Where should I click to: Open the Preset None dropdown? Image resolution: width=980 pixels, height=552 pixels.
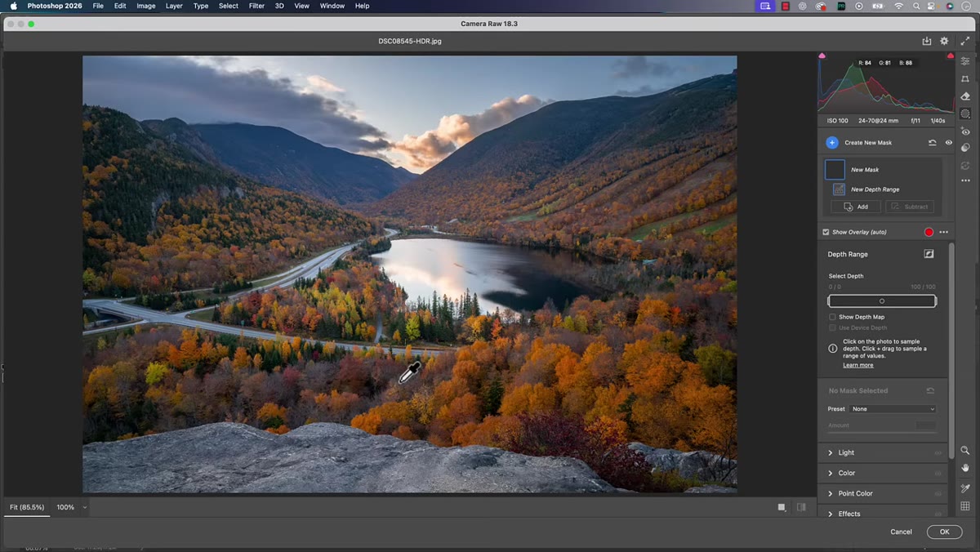pyautogui.click(x=893, y=409)
